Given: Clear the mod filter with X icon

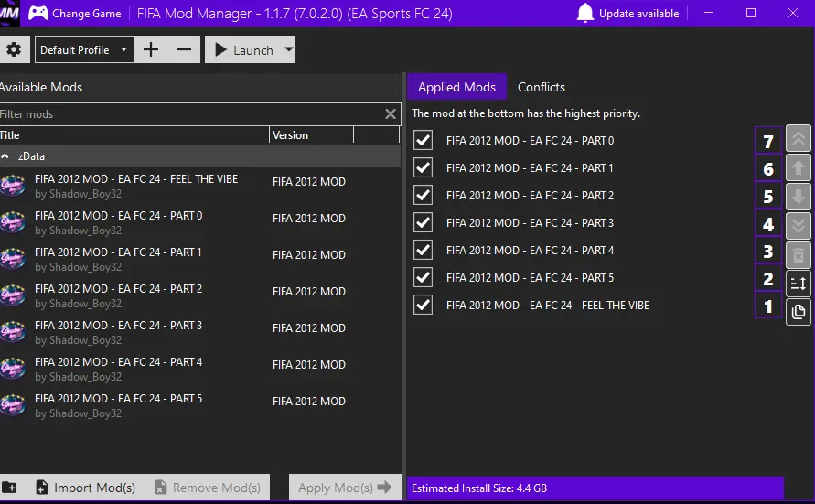Looking at the screenshot, I should 391,114.
